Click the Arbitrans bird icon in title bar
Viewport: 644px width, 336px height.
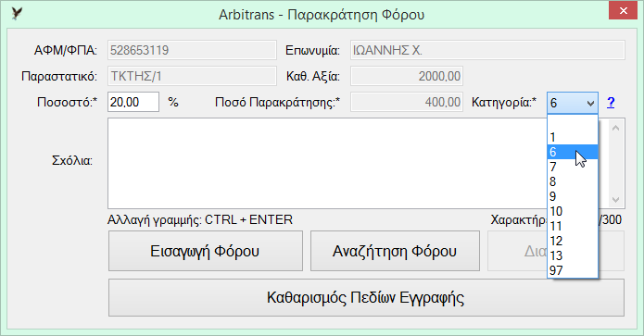click(17, 14)
